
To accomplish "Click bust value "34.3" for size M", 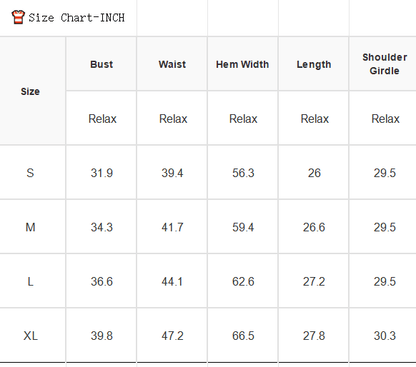I will 102,227.
